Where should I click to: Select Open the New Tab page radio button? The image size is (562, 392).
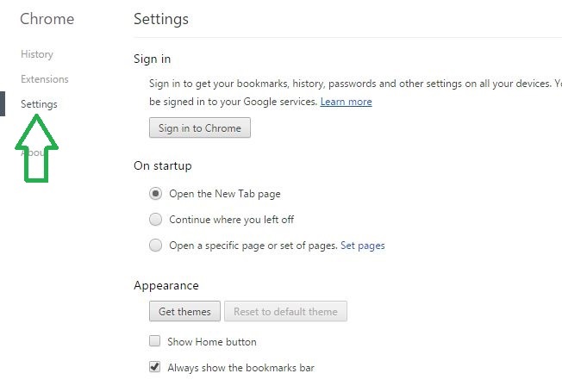point(155,194)
